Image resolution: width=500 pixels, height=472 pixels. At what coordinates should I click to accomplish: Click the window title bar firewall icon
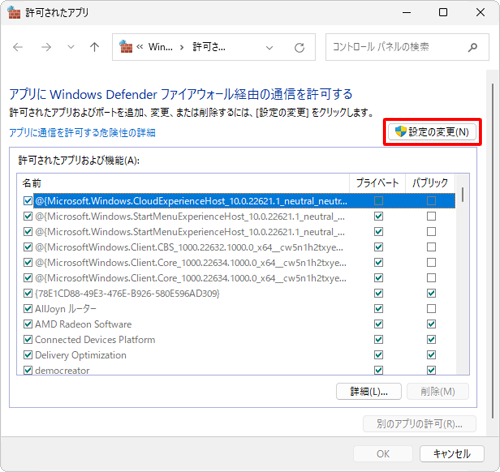(14, 12)
